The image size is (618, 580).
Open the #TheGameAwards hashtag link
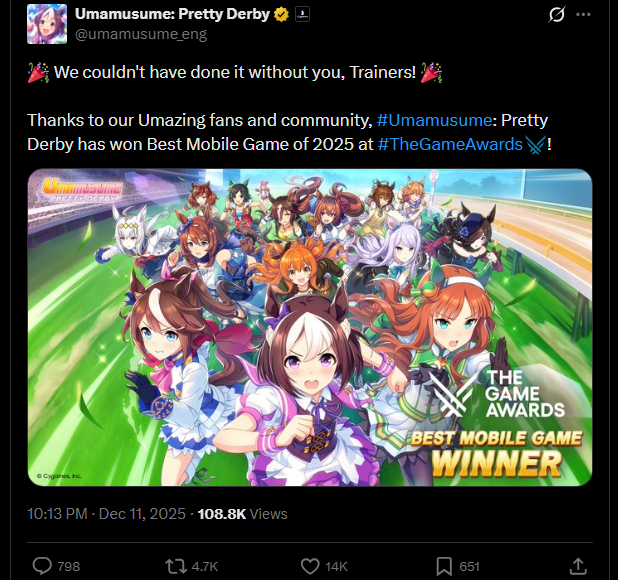[450, 144]
